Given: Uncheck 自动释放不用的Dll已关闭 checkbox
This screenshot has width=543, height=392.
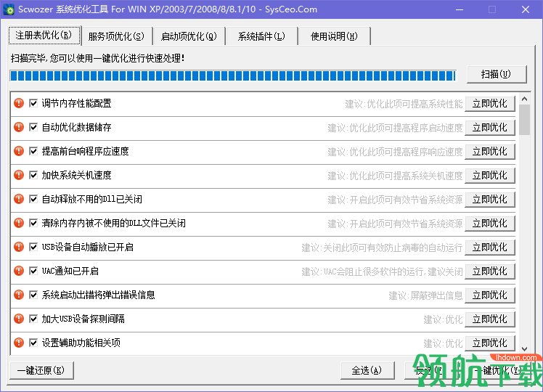Looking at the screenshot, I should click(33, 199).
